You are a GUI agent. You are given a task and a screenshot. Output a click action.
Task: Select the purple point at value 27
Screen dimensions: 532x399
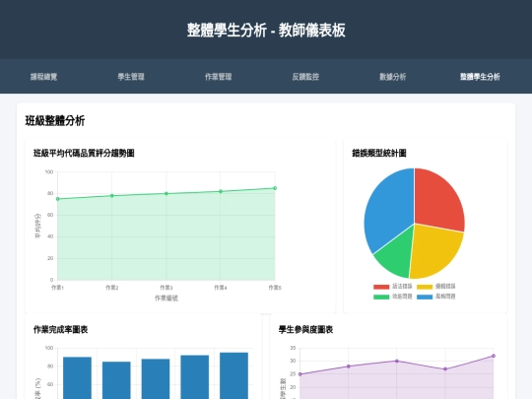(x=445, y=369)
